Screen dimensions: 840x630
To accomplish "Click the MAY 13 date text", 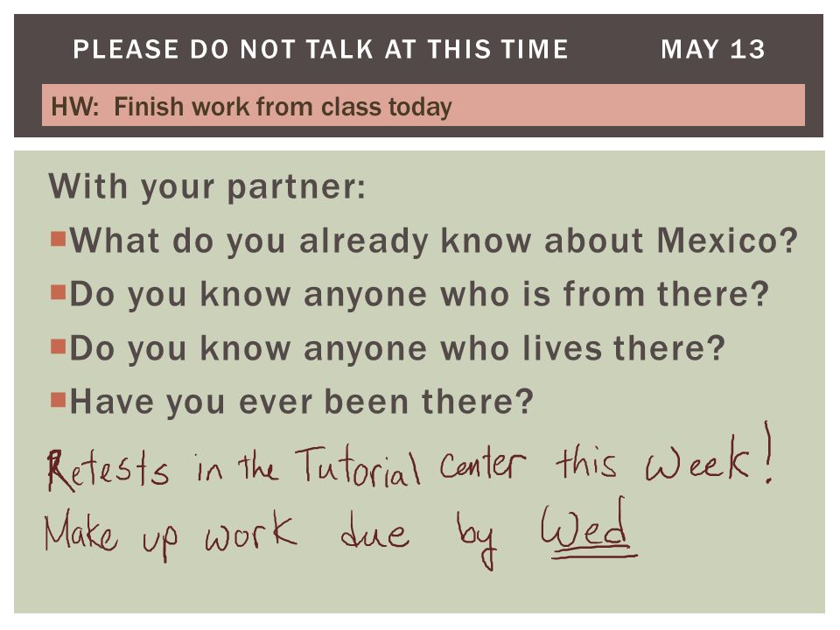I will [712, 49].
